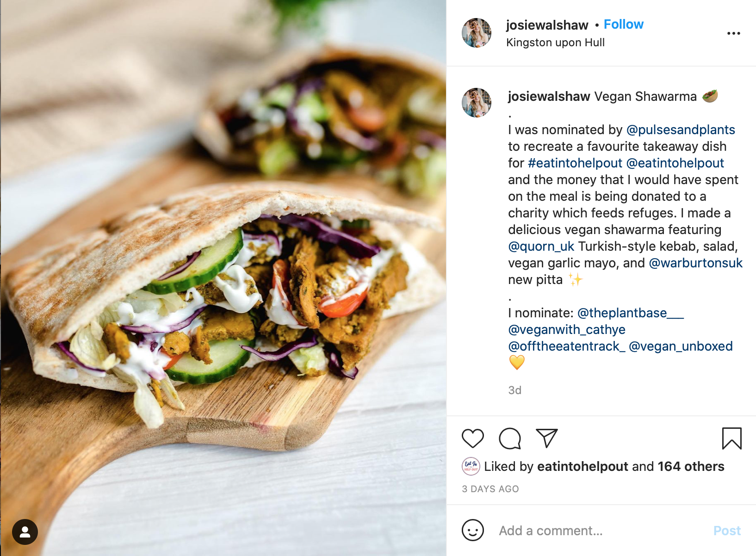Screen dimensions: 756x556
Task: Save the post with the bookmark icon
Action: [x=731, y=438]
